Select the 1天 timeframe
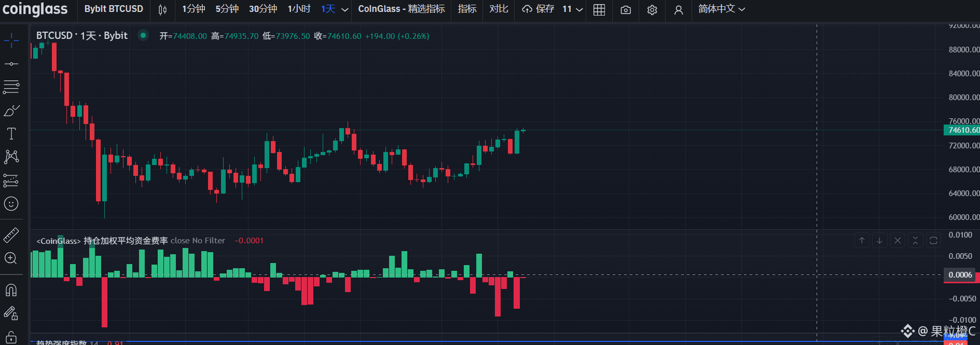The image size is (980, 345). 328,9
